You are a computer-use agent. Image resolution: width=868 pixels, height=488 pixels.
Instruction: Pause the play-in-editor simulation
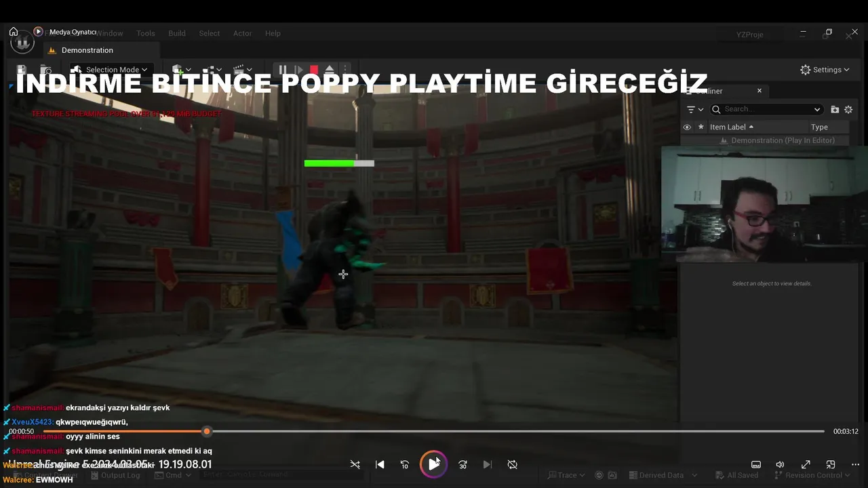[x=283, y=70]
